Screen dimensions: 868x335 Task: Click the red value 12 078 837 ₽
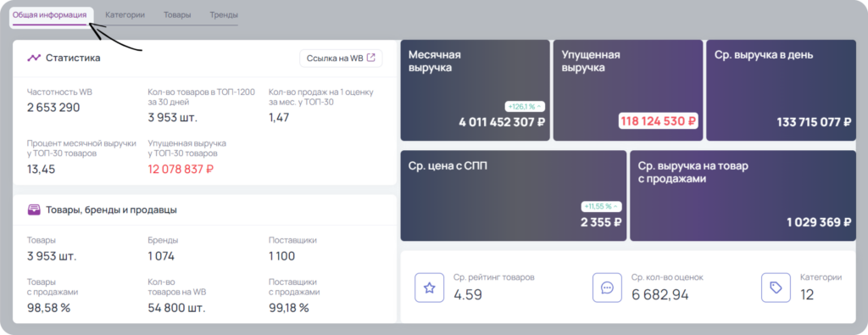click(181, 169)
